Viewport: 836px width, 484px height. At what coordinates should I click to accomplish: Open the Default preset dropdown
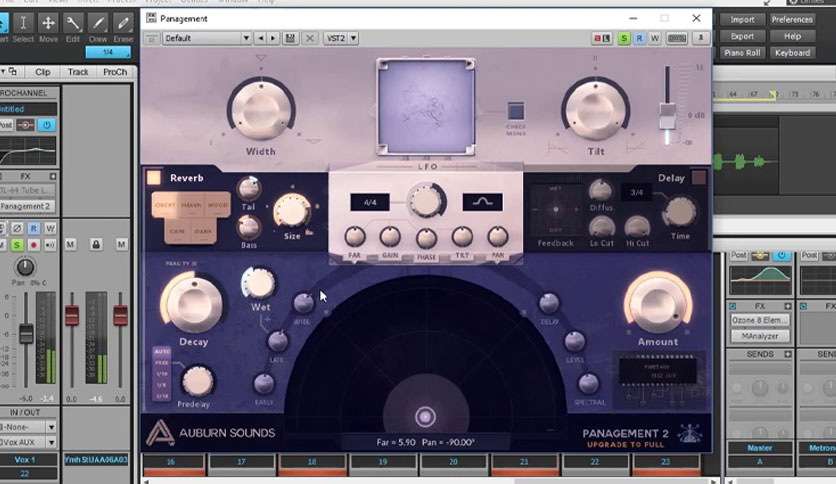(x=207, y=38)
